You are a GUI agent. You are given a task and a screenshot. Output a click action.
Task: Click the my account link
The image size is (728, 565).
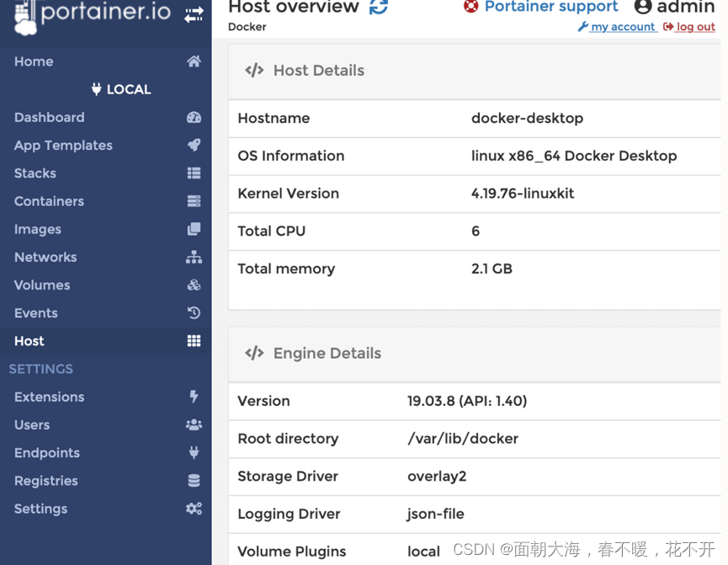(x=622, y=27)
